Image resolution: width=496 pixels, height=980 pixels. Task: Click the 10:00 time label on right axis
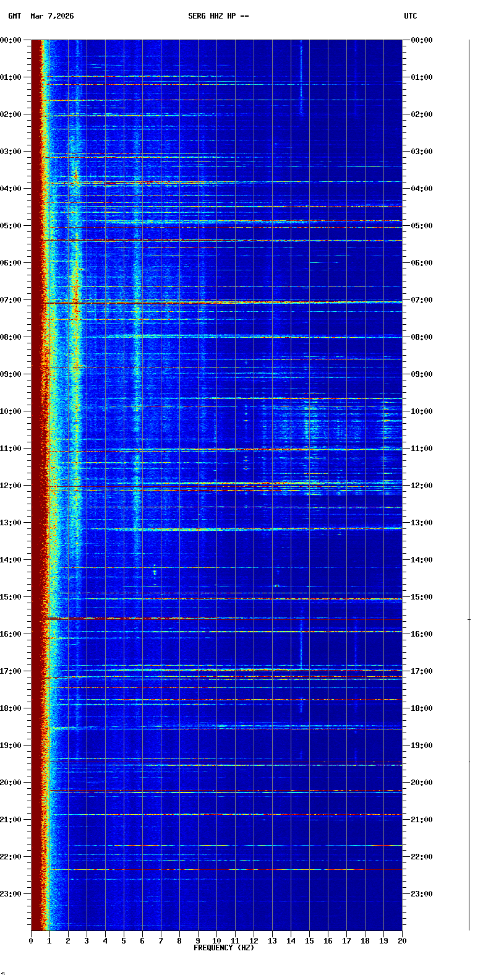click(422, 411)
